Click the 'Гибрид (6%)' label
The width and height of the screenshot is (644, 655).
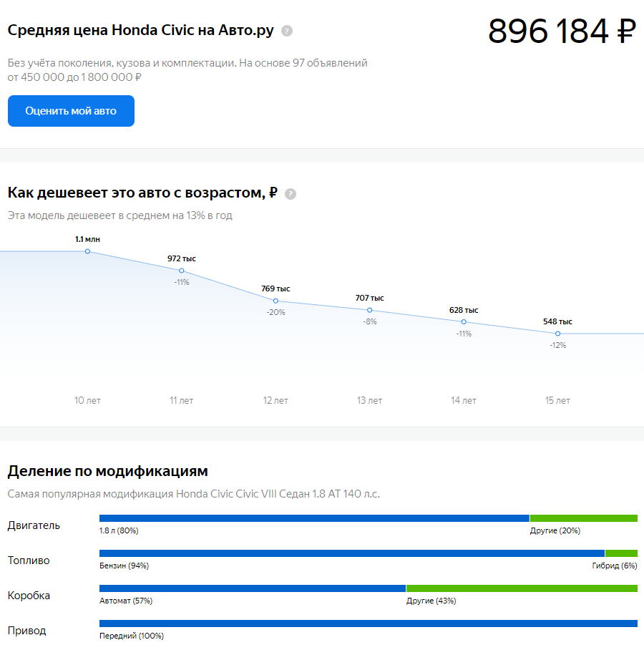click(x=615, y=566)
